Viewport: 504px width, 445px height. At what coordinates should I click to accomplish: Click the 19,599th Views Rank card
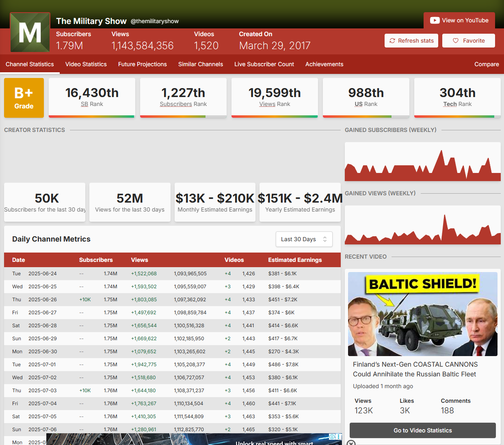[x=275, y=98]
